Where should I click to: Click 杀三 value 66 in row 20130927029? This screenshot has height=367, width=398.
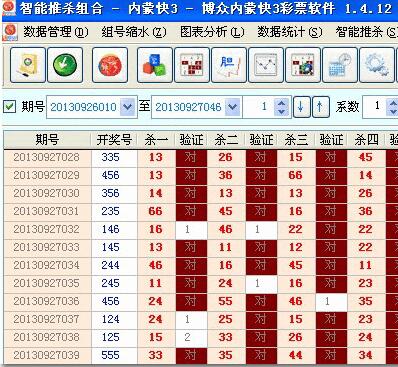[x=296, y=175]
